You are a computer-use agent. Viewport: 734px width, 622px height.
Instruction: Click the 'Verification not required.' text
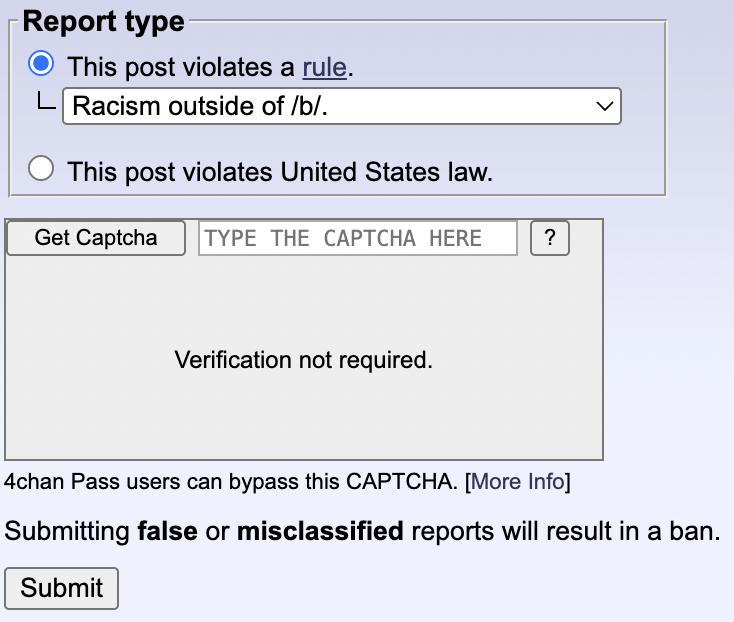[x=304, y=360]
